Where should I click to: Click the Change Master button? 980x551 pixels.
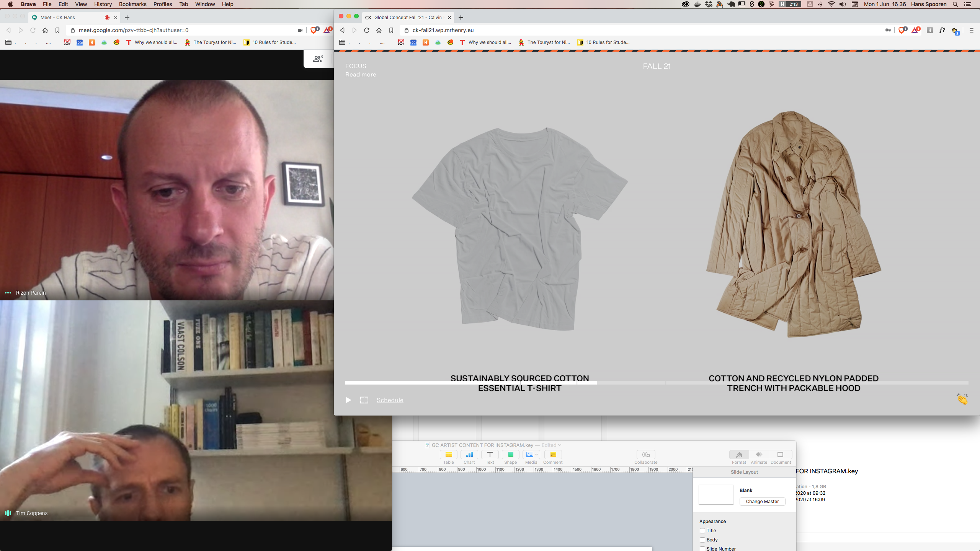762,501
